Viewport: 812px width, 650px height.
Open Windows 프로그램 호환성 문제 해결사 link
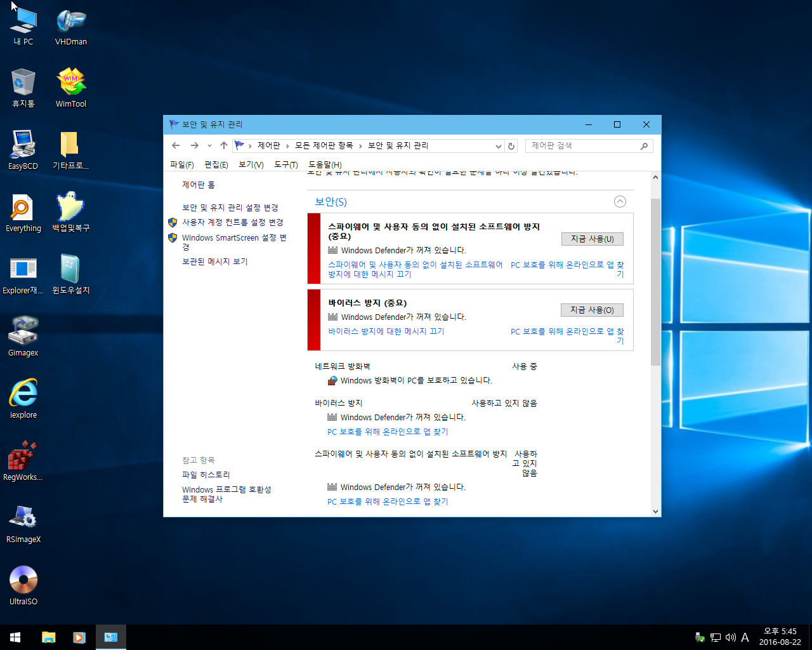226,494
